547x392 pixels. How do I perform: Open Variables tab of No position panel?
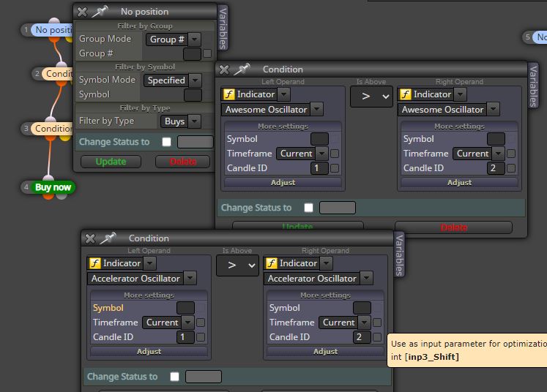coord(223,29)
